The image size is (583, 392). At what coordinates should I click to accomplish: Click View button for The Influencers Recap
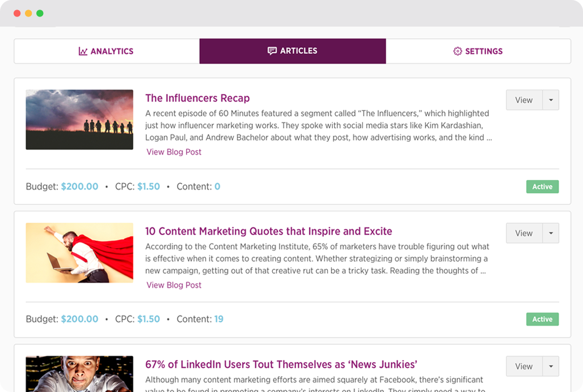pyautogui.click(x=524, y=100)
